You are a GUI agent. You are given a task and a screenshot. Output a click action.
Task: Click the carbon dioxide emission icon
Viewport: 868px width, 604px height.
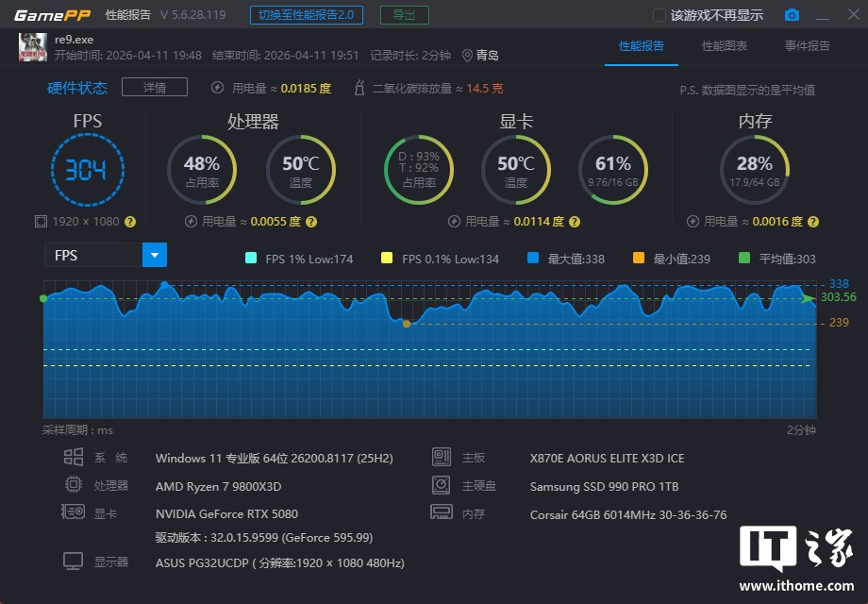359,89
